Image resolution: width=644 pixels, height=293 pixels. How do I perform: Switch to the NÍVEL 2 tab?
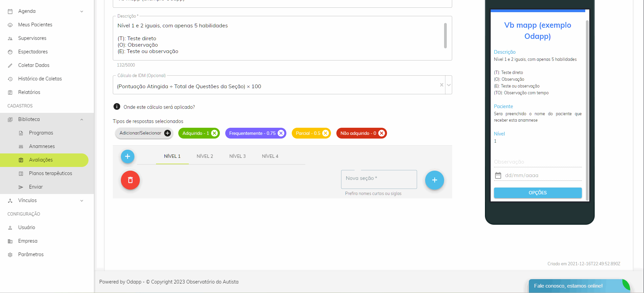click(x=205, y=156)
